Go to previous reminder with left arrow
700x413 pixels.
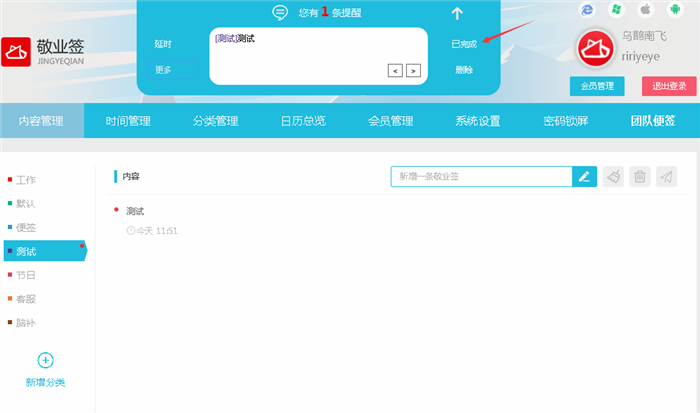point(395,70)
